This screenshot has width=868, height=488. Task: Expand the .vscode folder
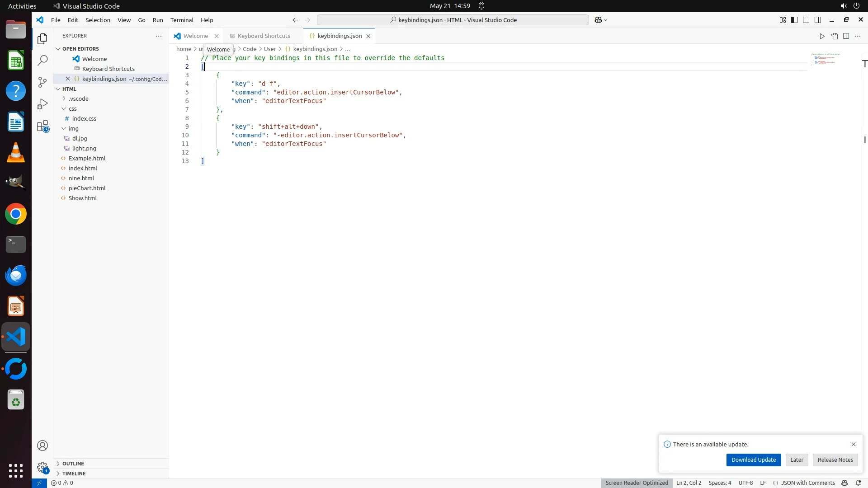[78, 99]
